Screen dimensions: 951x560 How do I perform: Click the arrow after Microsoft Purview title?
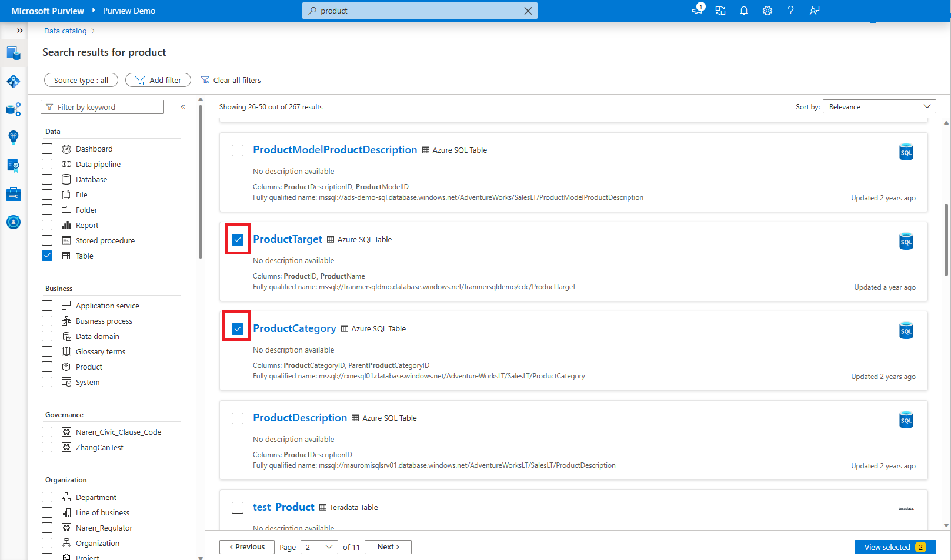coord(94,11)
